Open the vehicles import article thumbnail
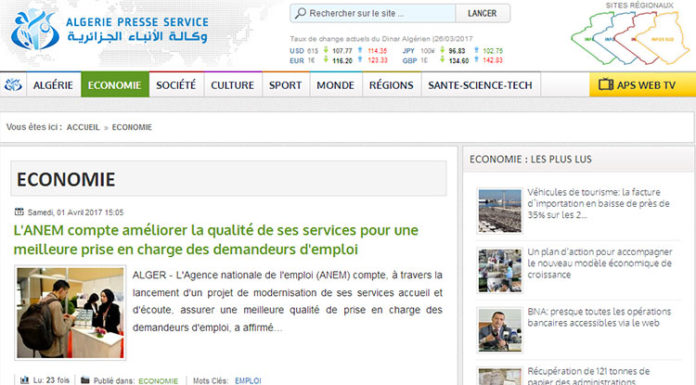The height and width of the screenshot is (385, 696). tap(500, 210)
